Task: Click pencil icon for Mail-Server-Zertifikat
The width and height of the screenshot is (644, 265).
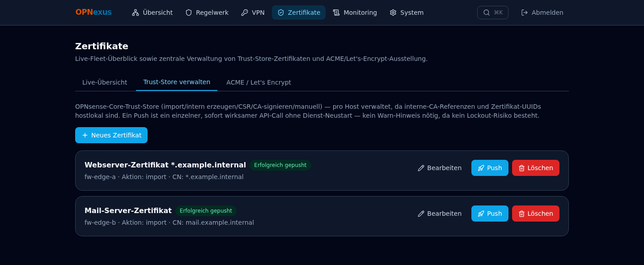Action: click(x=421, y=214)
